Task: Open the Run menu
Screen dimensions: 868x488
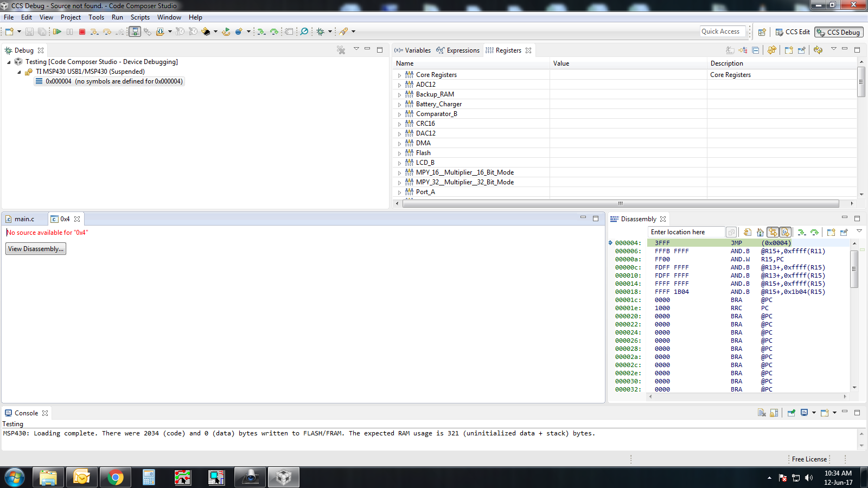Action: (x=117, y=17)
